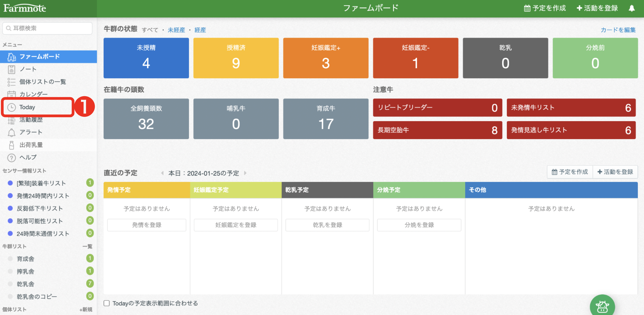Viewport: 644px width, 315px height.
Task: Click 活動を登録 in the top header
Action: (x=597, y=8)
